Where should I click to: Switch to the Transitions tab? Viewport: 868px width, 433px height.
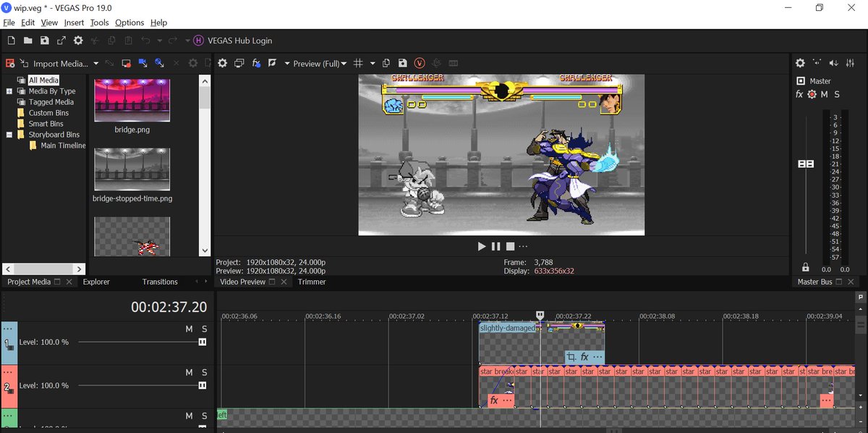(x=160, y=282)
